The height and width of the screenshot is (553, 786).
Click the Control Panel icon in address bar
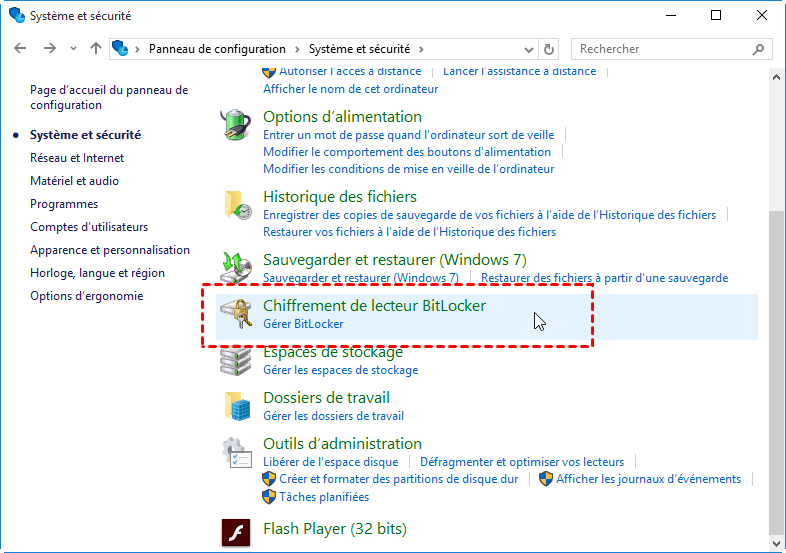[x=120, y=49]
